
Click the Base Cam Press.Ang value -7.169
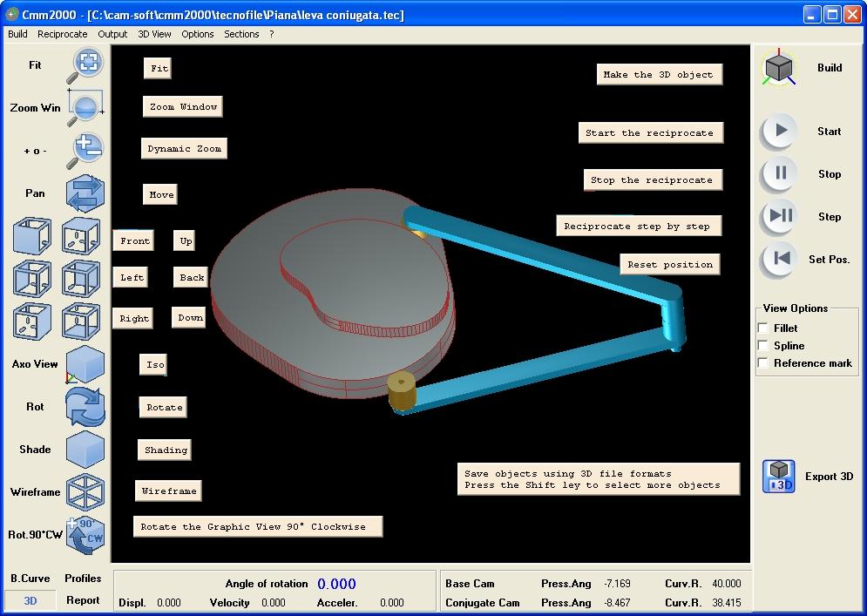click(617, 584)
